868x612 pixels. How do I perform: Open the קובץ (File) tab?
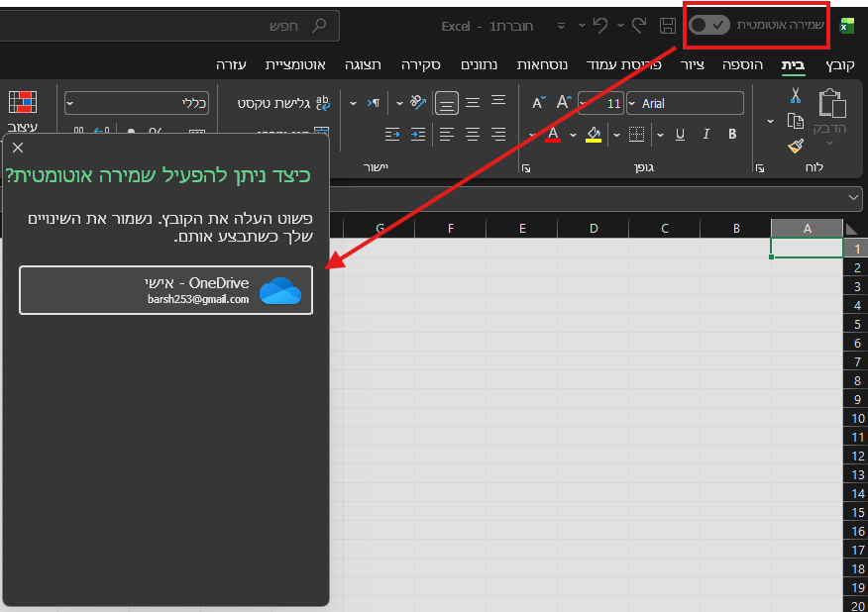840,64
